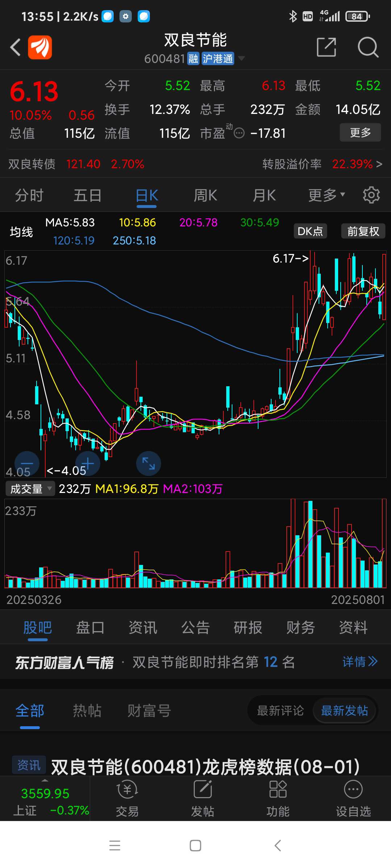Image resolution: width=391 pixels, height=868 pixels.
Task: Tap the K-line candlestick chart area
Action: (x=195, y=364)
